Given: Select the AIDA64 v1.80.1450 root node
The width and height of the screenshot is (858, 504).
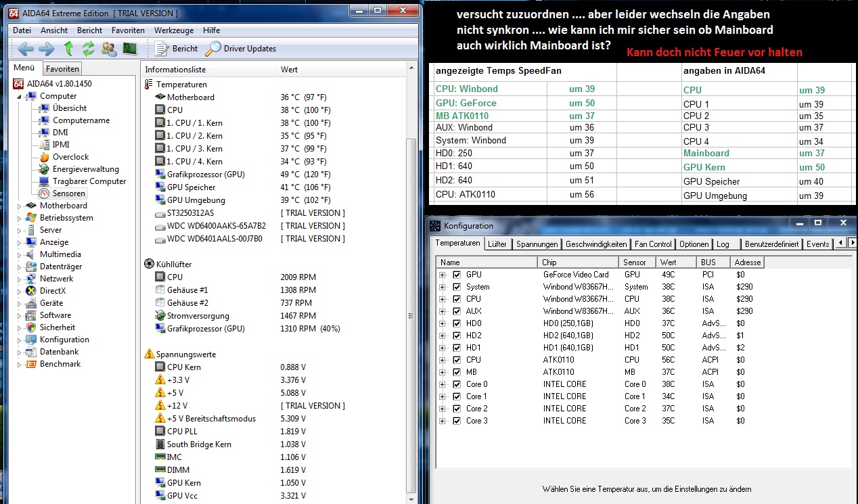Looking at the screenshot, I should point(59,84).
